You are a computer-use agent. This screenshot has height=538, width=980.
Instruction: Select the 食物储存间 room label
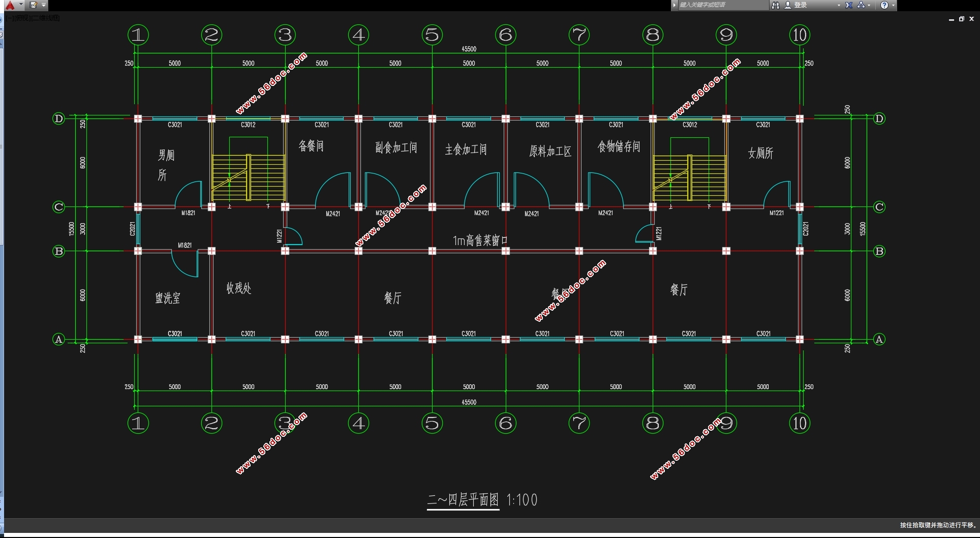pyautogui.click(x=619, y=146)
